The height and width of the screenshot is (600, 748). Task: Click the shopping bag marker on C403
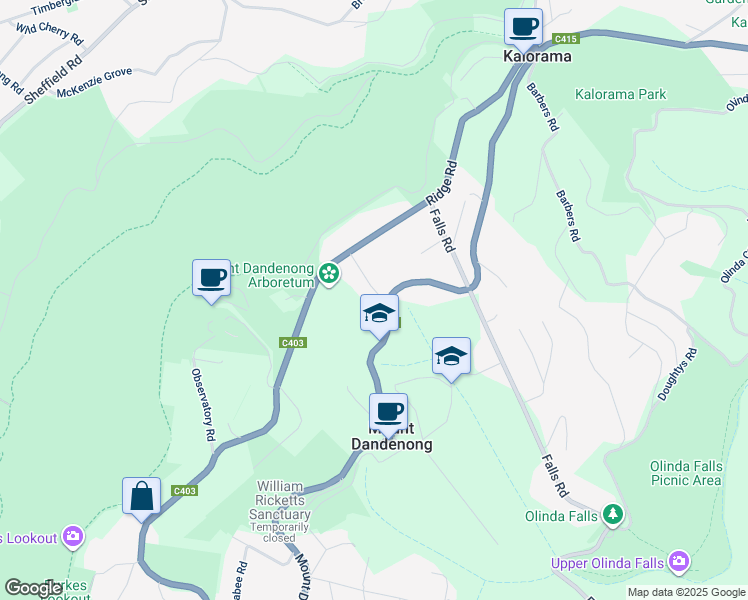tap(141, 497)
